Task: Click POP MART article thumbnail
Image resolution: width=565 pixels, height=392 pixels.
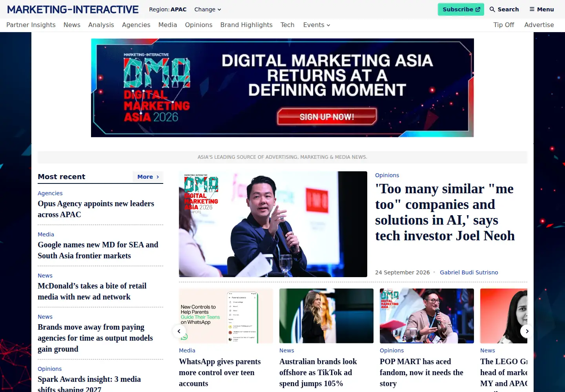Action: coord(427,316)
